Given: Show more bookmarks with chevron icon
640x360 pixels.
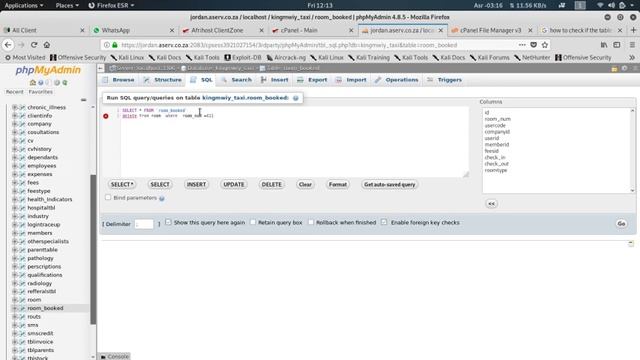Looking at the screenshot, I should coord(632,58).
